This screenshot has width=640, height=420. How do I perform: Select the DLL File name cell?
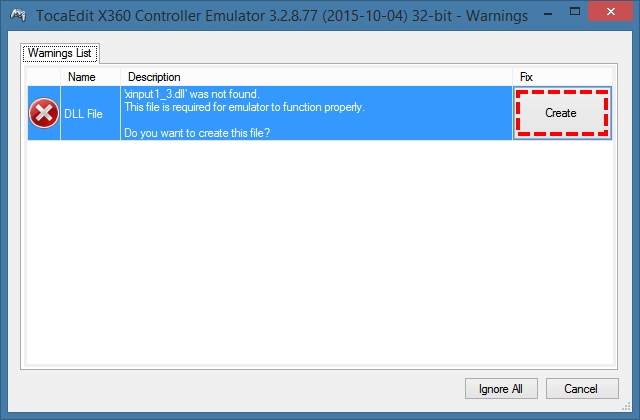[x=90, y=113]
